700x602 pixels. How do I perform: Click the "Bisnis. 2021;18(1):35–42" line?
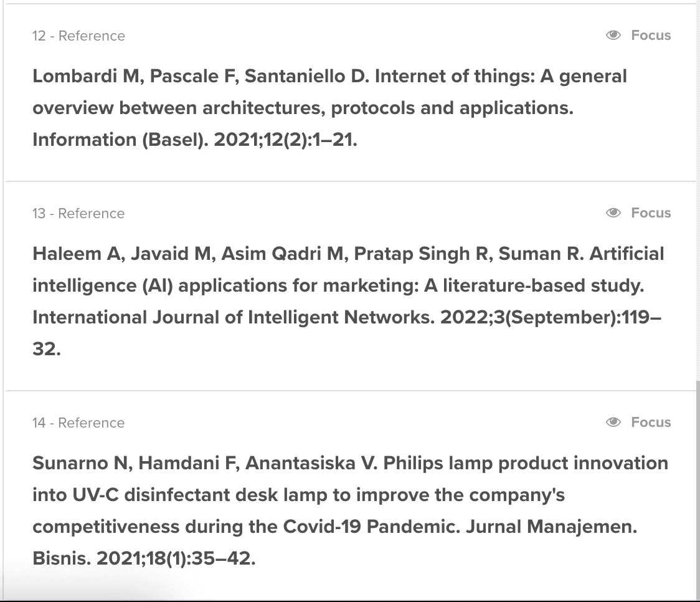[144, 558]
